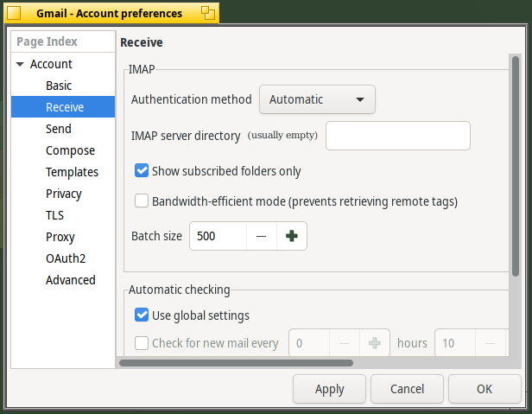Click the Page Index column header
Screen dimensions: 532x414
point(63,41)
